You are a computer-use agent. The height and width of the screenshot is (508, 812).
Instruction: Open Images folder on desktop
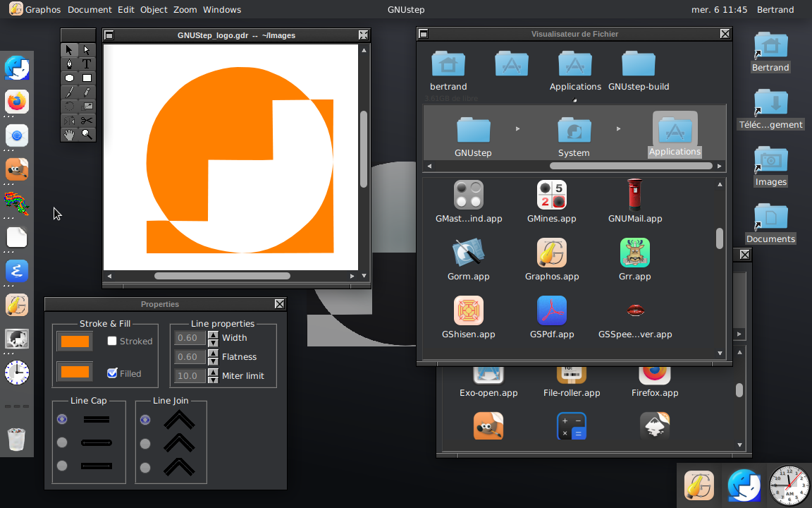[770, 160]
